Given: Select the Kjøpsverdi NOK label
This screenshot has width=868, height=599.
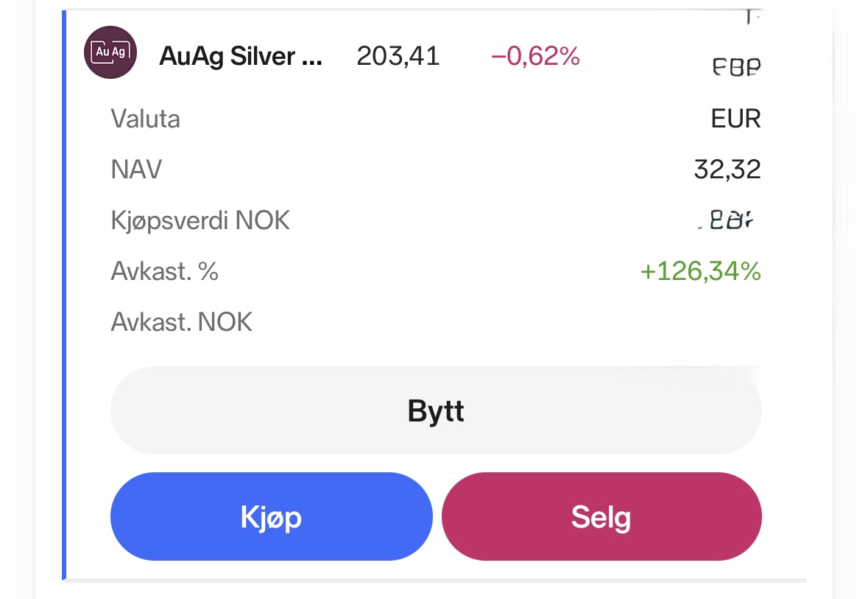Looking at the screenshot, I should [x=200, y=220].
